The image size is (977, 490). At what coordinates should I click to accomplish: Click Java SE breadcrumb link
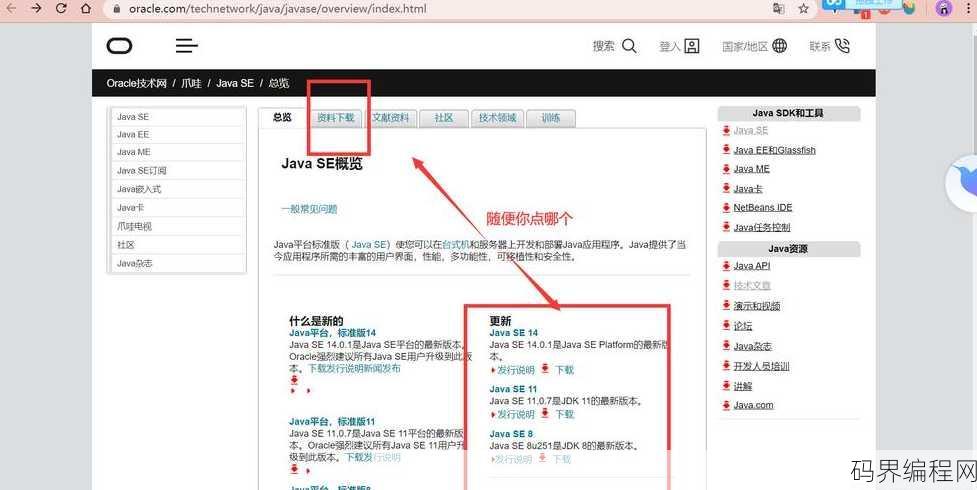click(x=235, y=83)
